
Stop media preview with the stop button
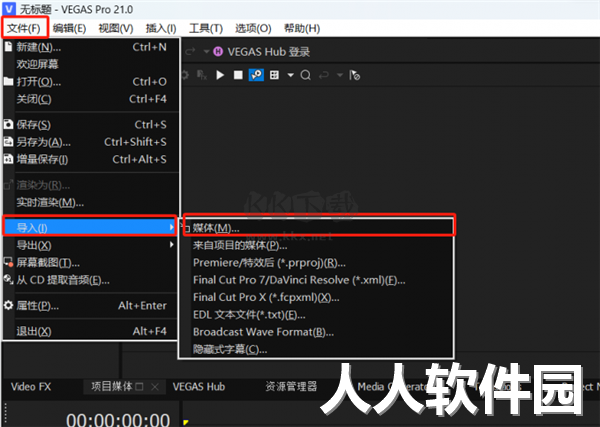click(x=238, y=75)
